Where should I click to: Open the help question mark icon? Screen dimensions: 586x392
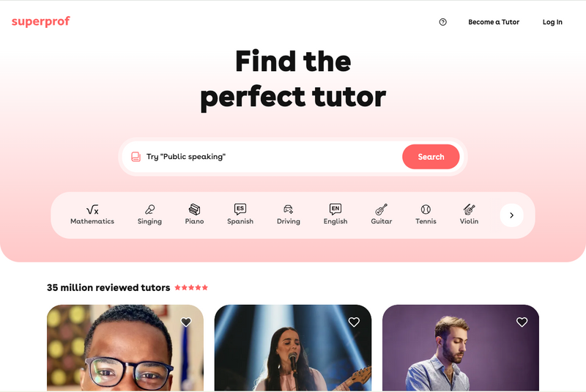[x=443, y=22]
